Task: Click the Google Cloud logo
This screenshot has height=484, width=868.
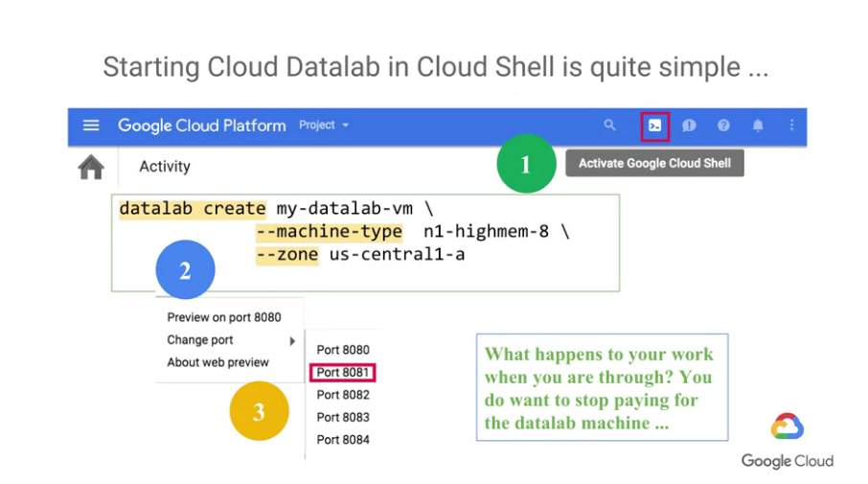Action: tap(788, 442)
